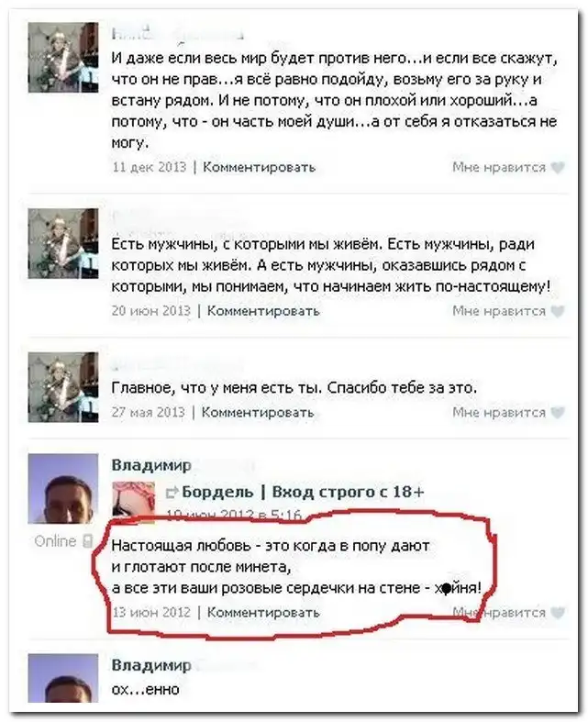Open Владимир's name on the last post

click(x=151, y=665)
